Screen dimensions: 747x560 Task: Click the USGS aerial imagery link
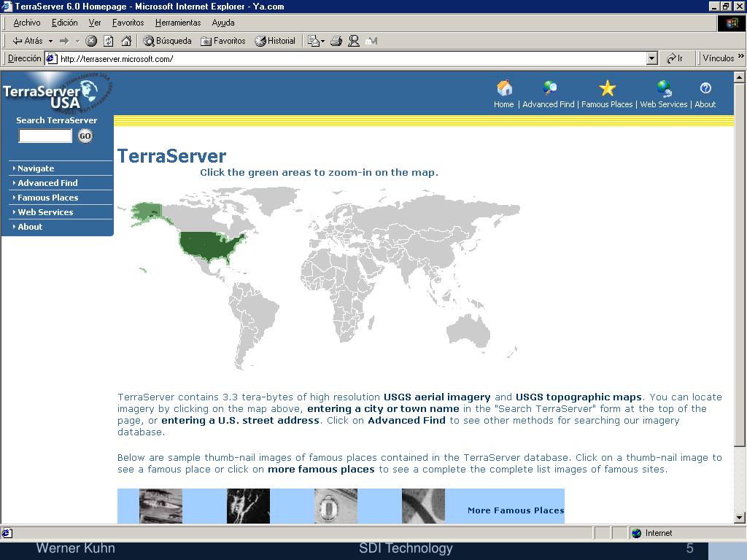[x=437, y=397]
